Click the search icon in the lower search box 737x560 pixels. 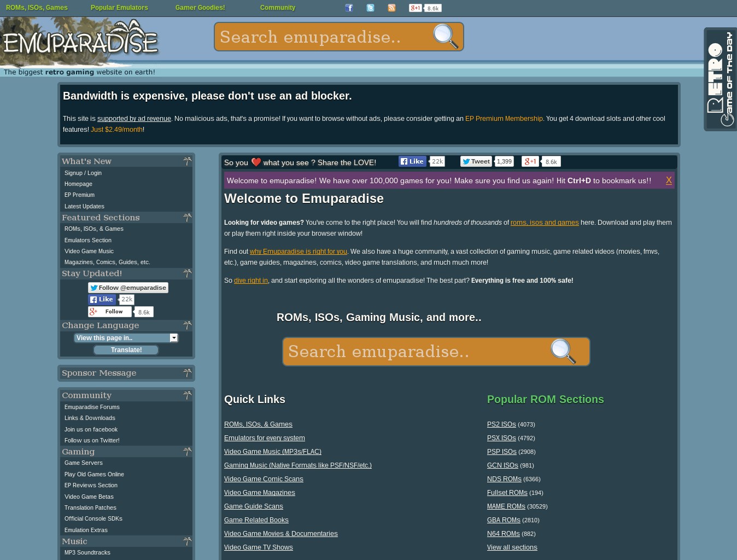tap(563, 352)
